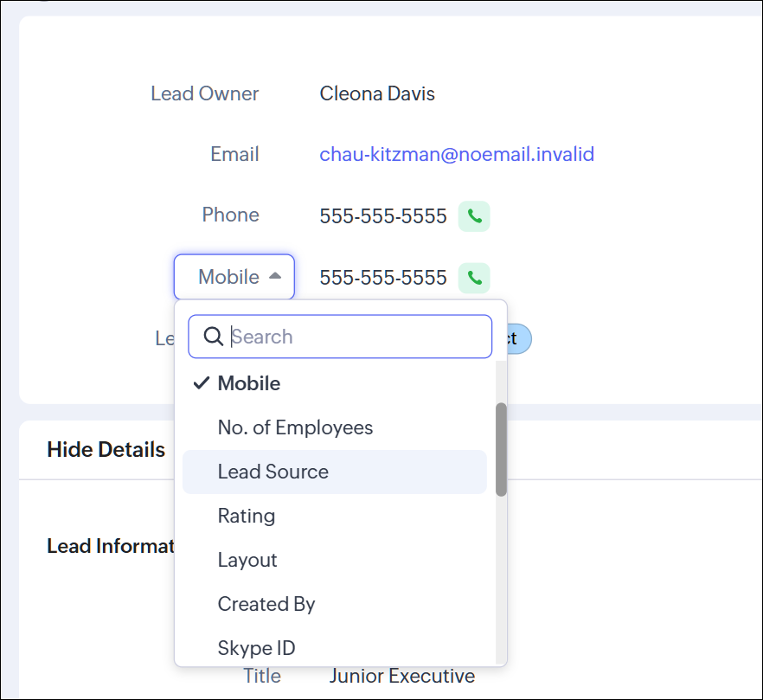763x700 pixels.
Task: Click the green call icon beside Phone
Action: point(474,216)
